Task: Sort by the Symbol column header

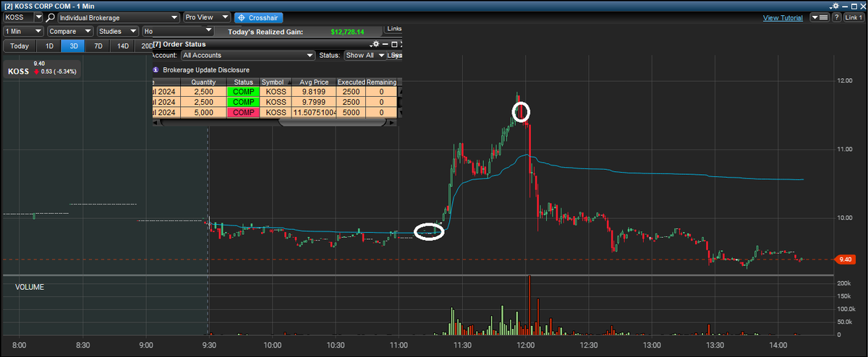Action: pyautogui.click(x=276, y=82)
